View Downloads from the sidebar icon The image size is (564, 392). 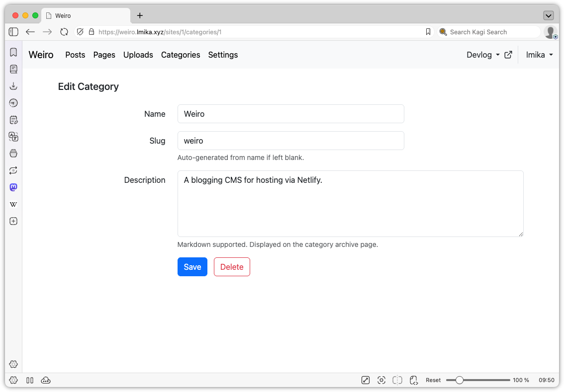click(x=13, y=85)
